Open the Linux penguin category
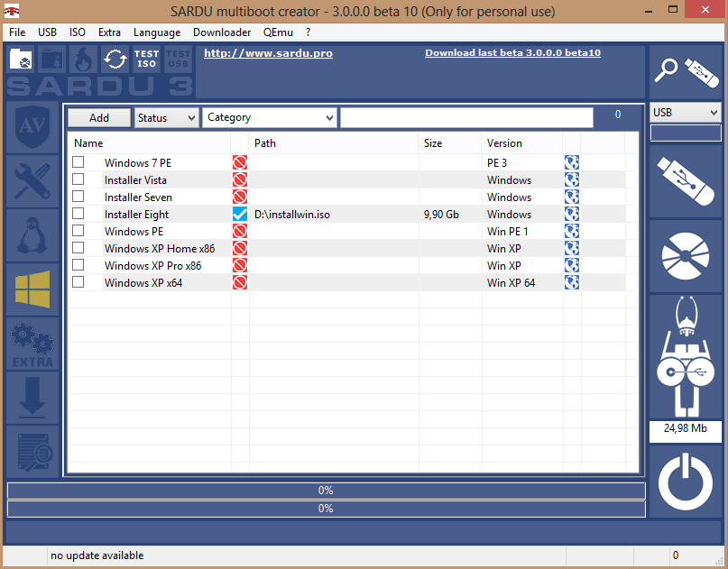 [x=32, y=235]
